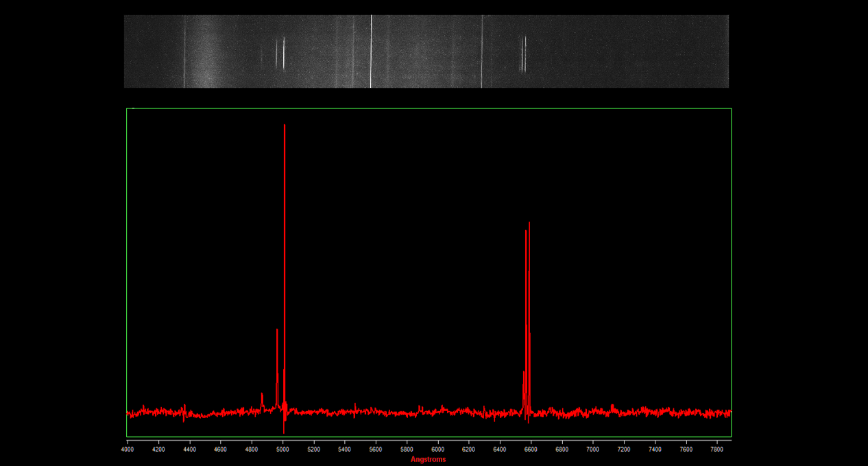
Task: Select the faint vertical line at strip's far left
Action: (184, 51)
